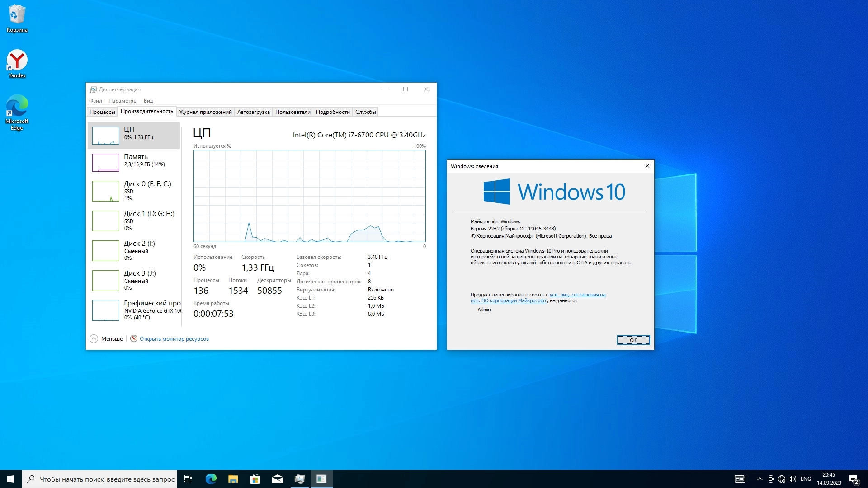Click OK in Windows info dialog
The width and height of the screenshot is (868, 488).
(x=633, y=340)
